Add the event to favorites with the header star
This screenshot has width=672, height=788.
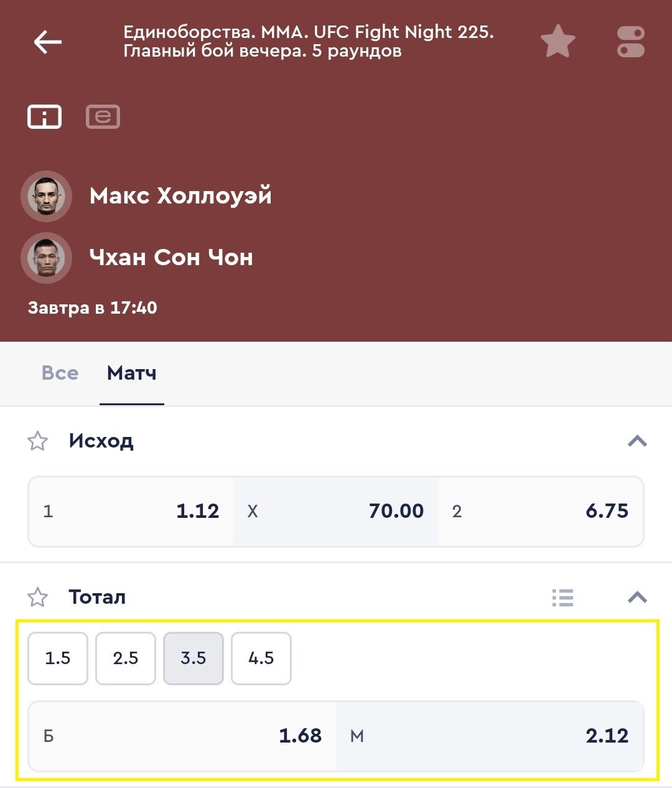(x=558, y=42)
